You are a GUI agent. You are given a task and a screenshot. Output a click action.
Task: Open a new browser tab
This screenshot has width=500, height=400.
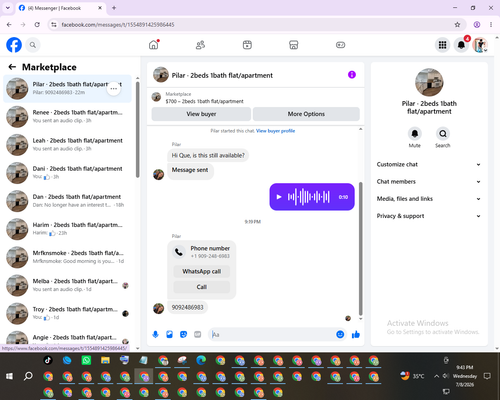point(114,8)
